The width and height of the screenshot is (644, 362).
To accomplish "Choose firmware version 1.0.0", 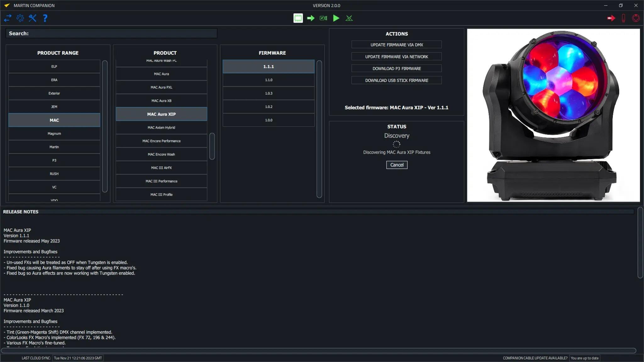I will coord(269,120).
